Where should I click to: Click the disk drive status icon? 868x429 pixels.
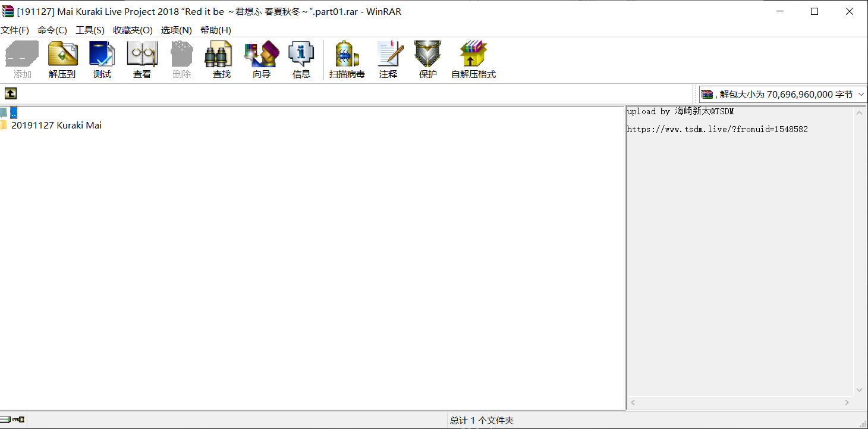coord(5,419)
